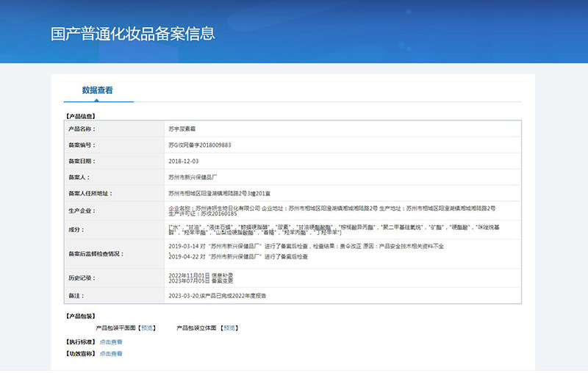Image resolution: width=588 pixels, height=373 pixels.
Task: Click the 产品名称 row label
Action: (x=82, y=128)
